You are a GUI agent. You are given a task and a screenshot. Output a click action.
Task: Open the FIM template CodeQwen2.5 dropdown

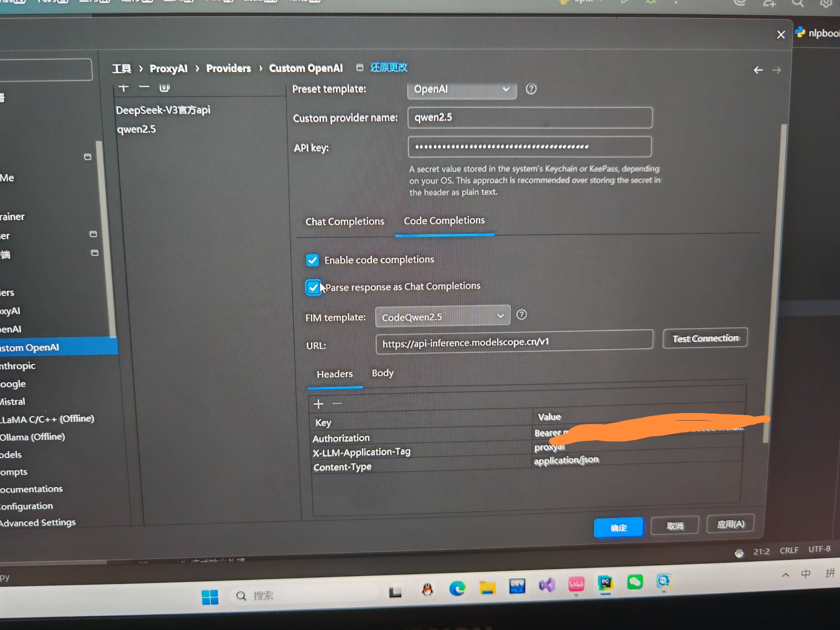point(442,316)
